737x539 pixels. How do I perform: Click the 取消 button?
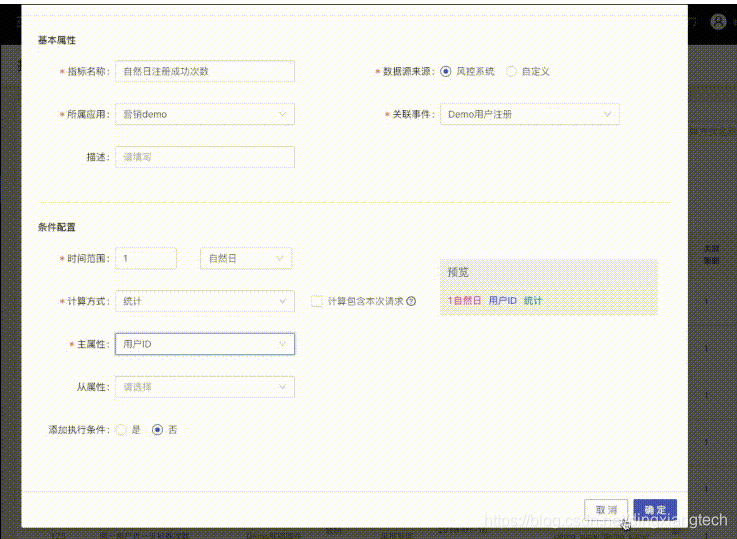(606, 510)
